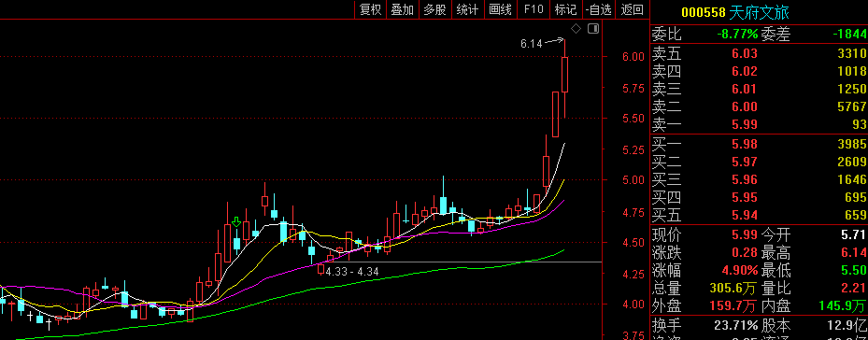Select the 画线 drawing tool
Image resolution: width=868 pixels, height=340 pixels.
[x=501, y=9]
